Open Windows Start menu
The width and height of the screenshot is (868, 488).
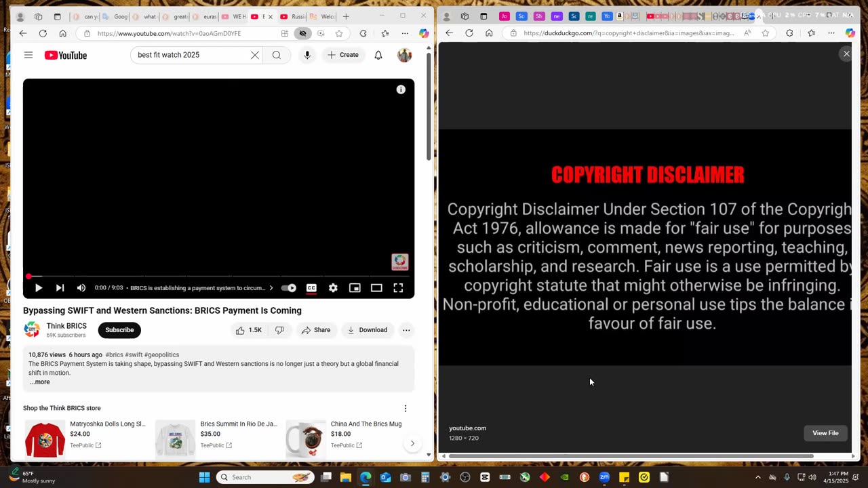pyautogui.click(x=204, y=477)
